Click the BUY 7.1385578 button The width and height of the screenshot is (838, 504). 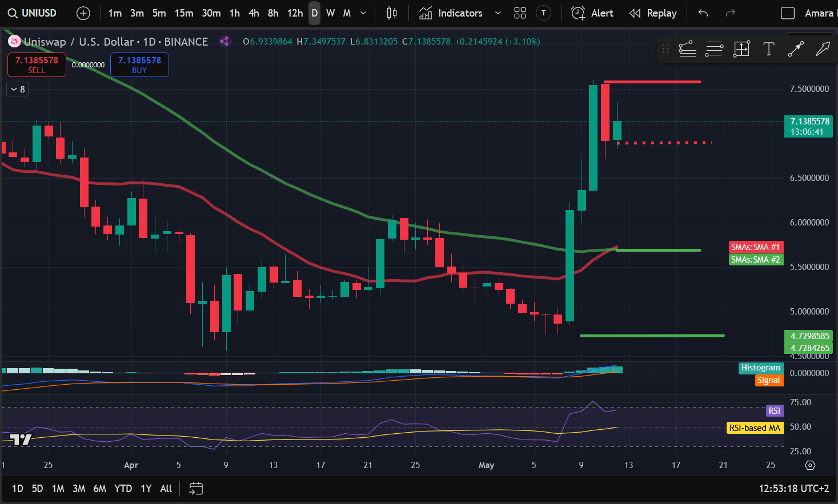pos(139,64)
